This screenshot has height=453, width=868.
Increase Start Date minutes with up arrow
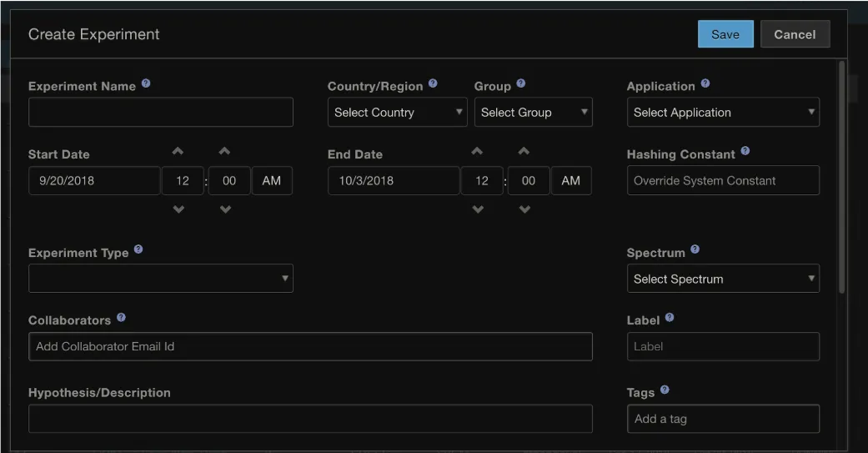(224, 151)
